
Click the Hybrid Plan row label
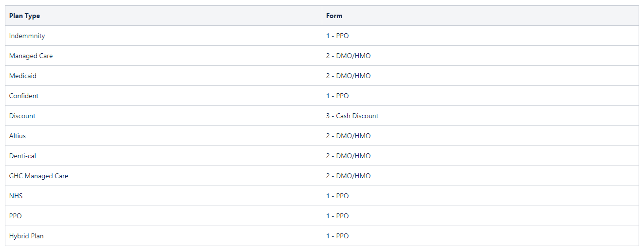(26, 236)
